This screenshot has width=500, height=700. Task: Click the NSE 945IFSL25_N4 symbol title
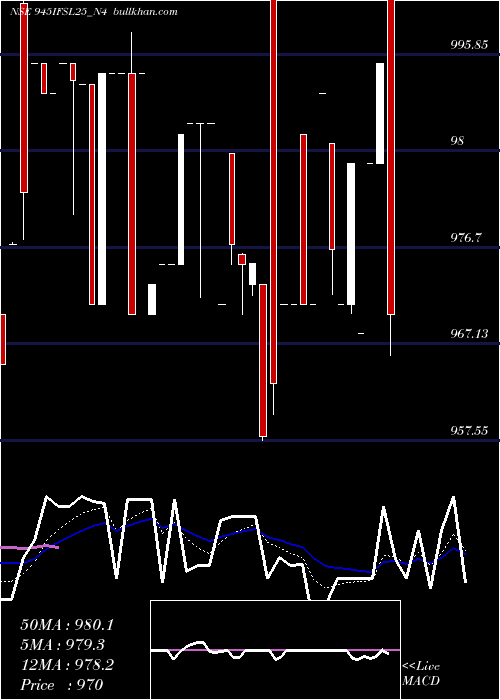(59, 12)
